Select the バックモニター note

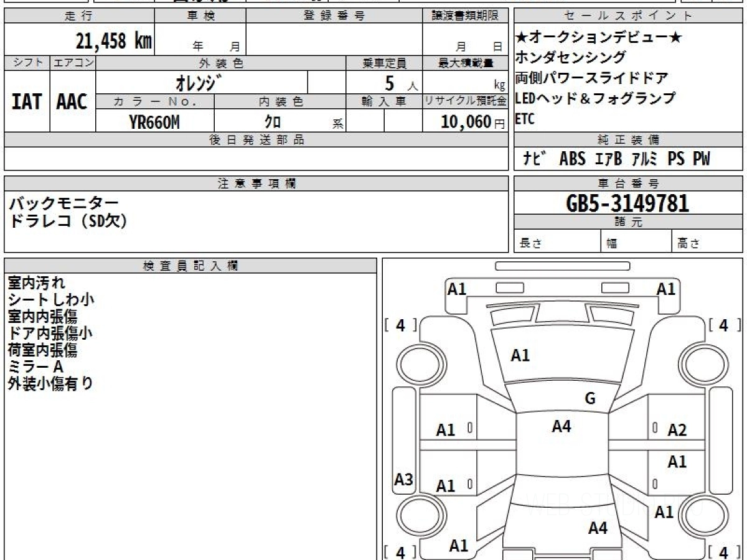[x=63, y=202]
